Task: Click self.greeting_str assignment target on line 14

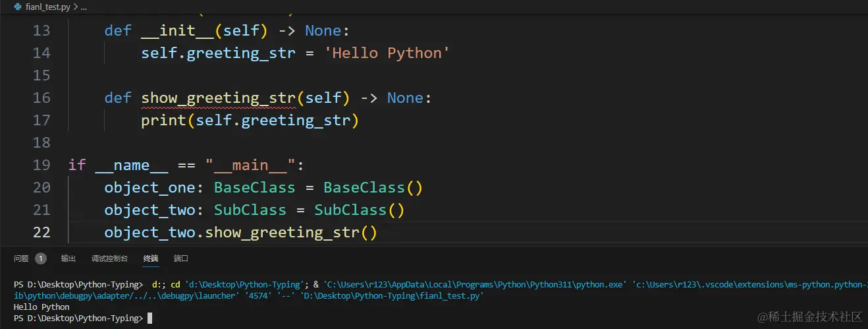Action: click(218, 53)
